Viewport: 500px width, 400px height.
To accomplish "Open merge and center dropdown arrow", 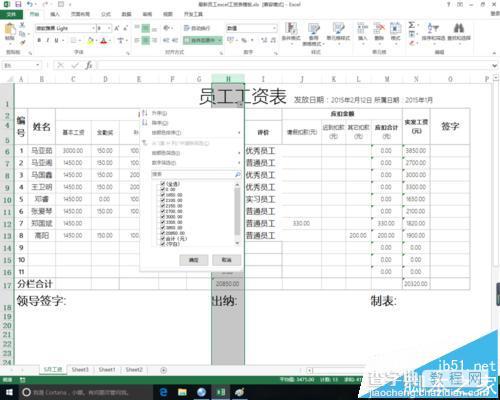I will coord(220,40).
